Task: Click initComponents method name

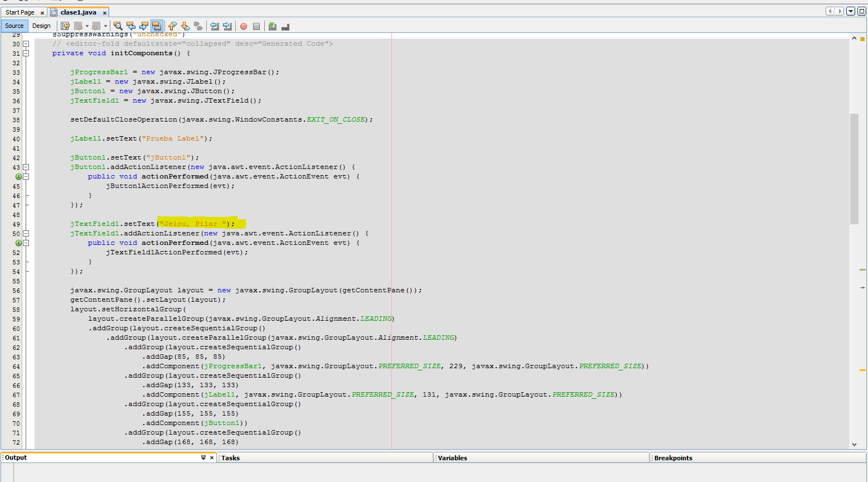Action: (x=142, y=54)
